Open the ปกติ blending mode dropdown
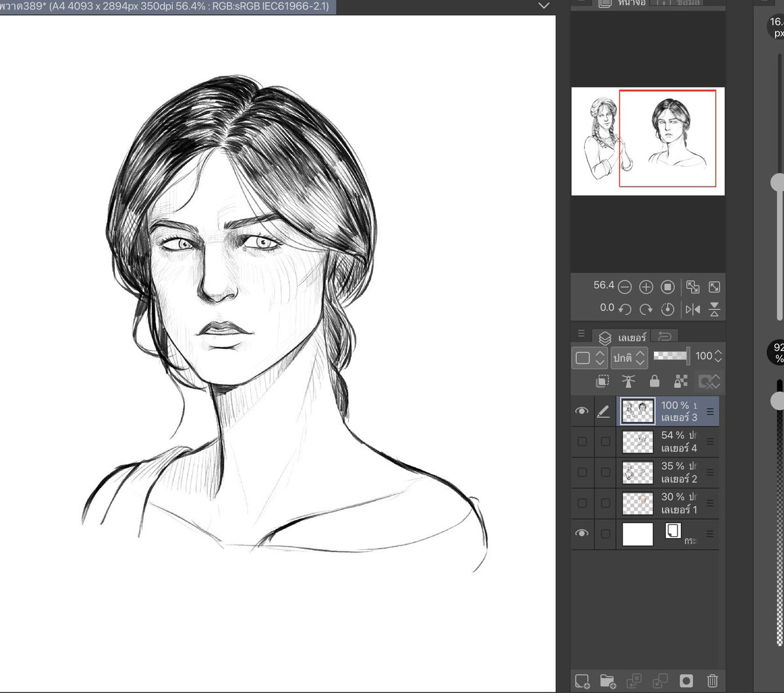This screenshot has height=693, width=784. (629, 357)
